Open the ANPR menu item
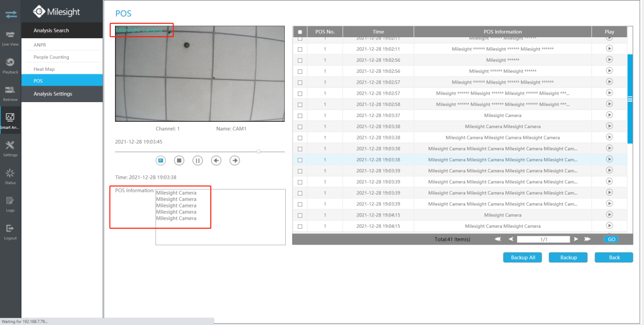This screenshot has width=644, height=325. click(x=62, y=45)
